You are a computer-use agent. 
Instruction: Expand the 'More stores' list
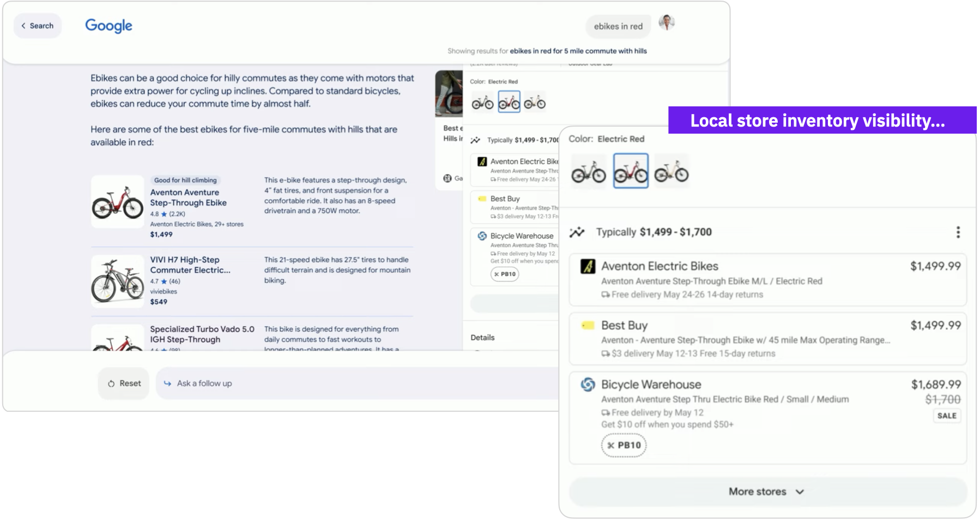tap(767, 492)
